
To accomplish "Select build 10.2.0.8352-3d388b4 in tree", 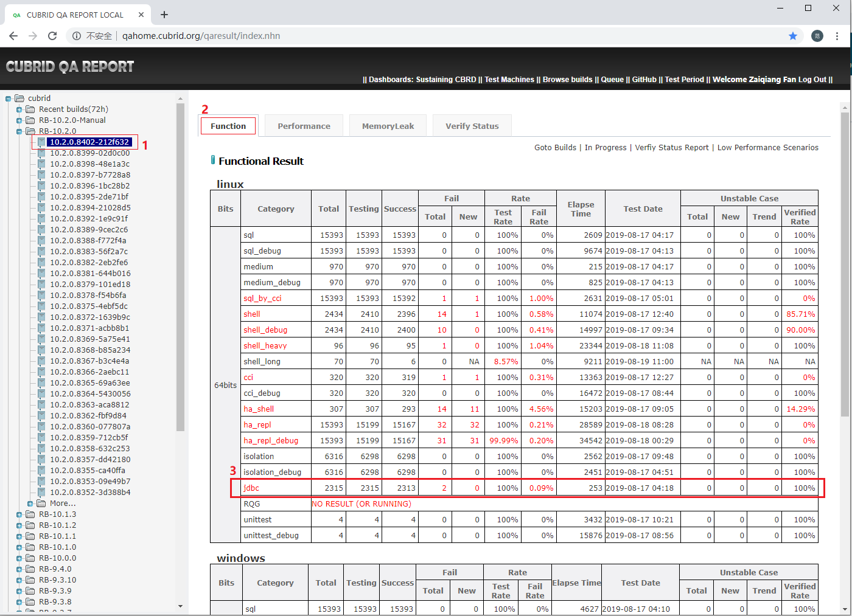I will (x=90, y=492).
